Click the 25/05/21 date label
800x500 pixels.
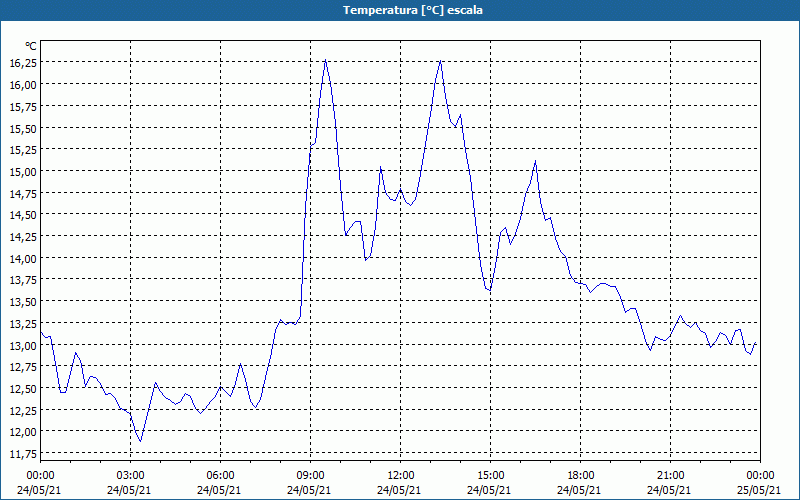click(759, 490)
